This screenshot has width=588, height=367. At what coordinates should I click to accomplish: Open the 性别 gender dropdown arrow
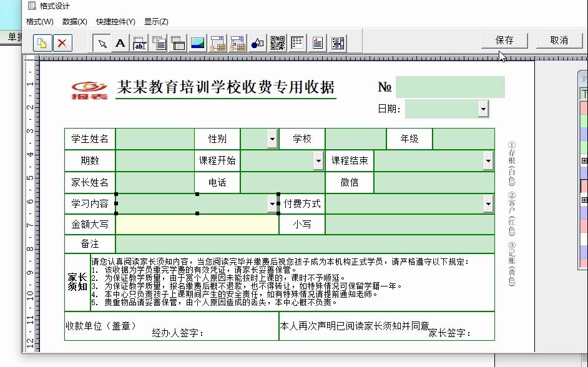tap(271, 139)
